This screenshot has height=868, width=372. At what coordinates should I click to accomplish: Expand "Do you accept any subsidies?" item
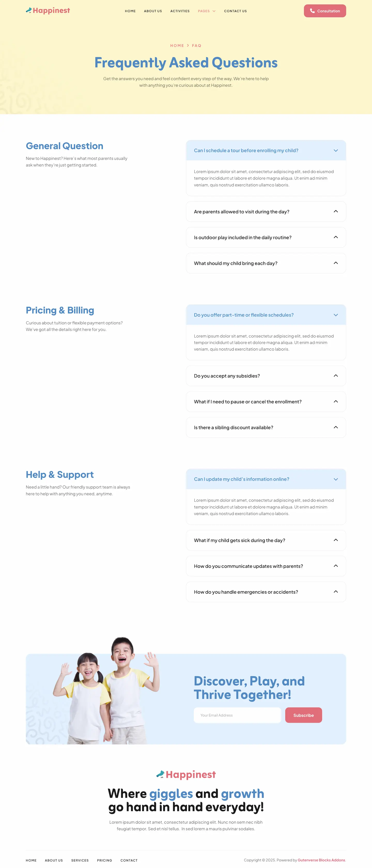coord(227,376)
